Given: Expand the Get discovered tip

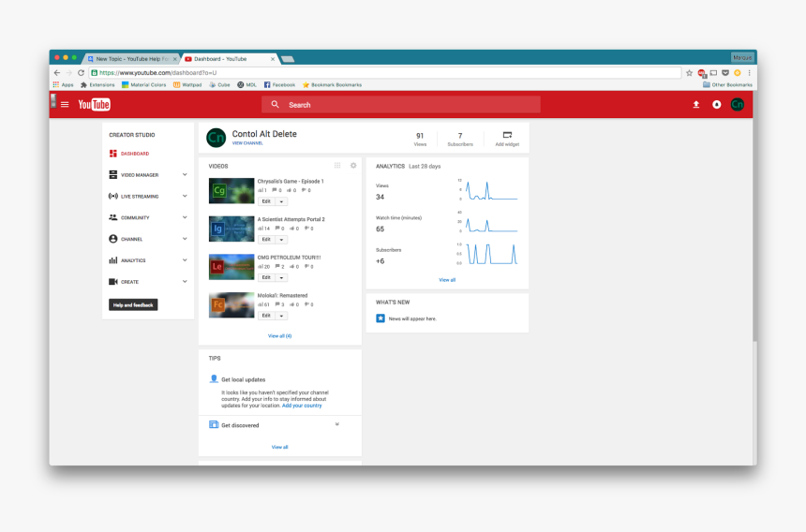Looking at the screenshot, I should [336, 424].
